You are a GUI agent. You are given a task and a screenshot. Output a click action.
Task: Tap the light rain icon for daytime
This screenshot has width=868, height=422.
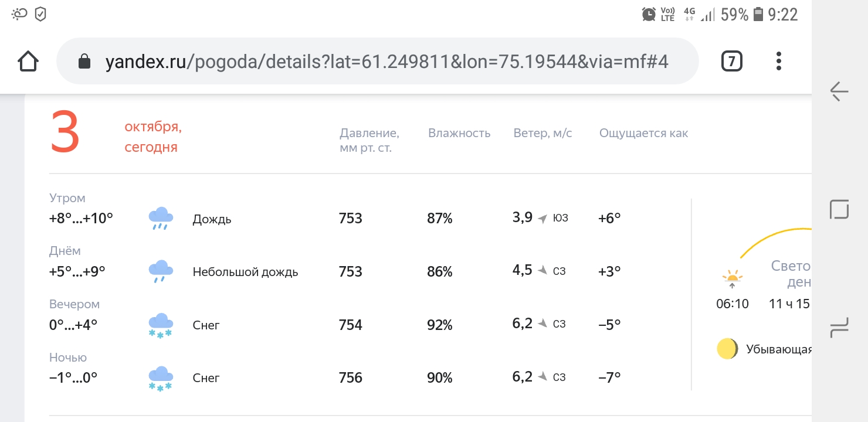click(x=160, y=271)
